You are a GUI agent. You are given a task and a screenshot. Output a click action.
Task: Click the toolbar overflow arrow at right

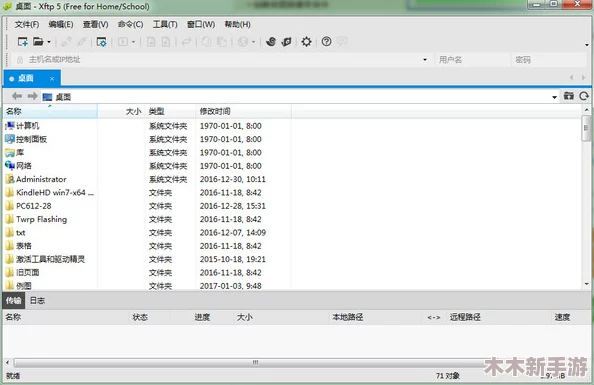[x=586, y=45]
